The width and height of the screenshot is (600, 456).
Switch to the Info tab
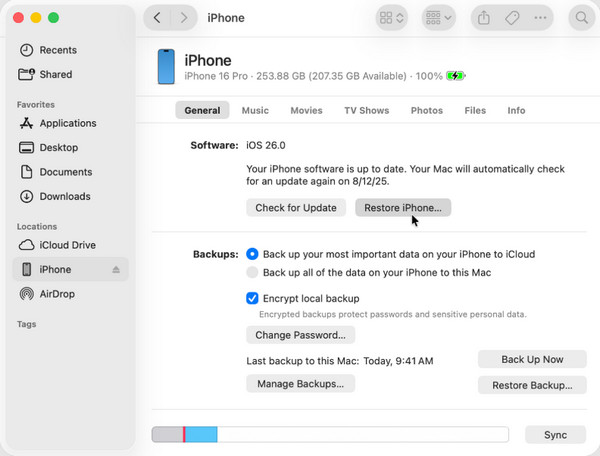point(516,110)
